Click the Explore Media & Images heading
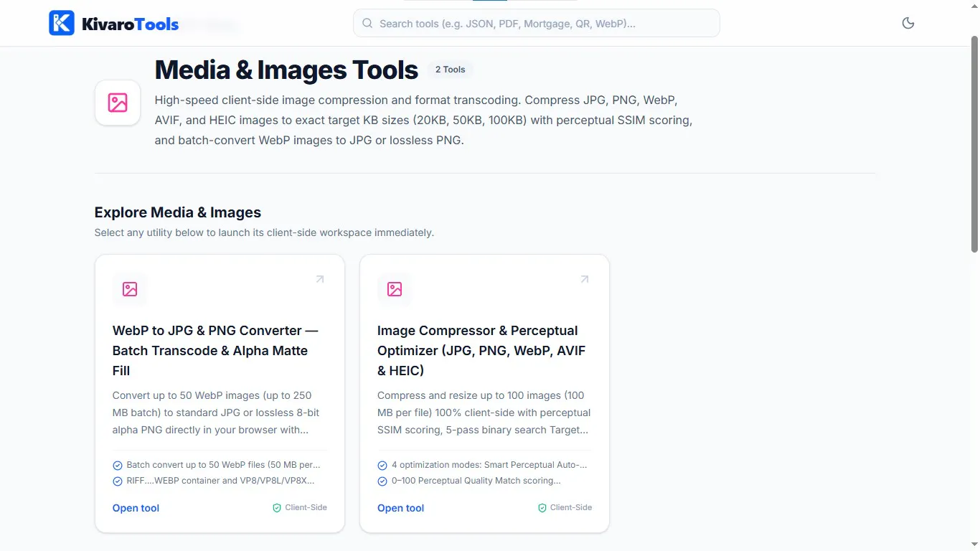This screenshot has height=551, width=980. tap(178, 212)
